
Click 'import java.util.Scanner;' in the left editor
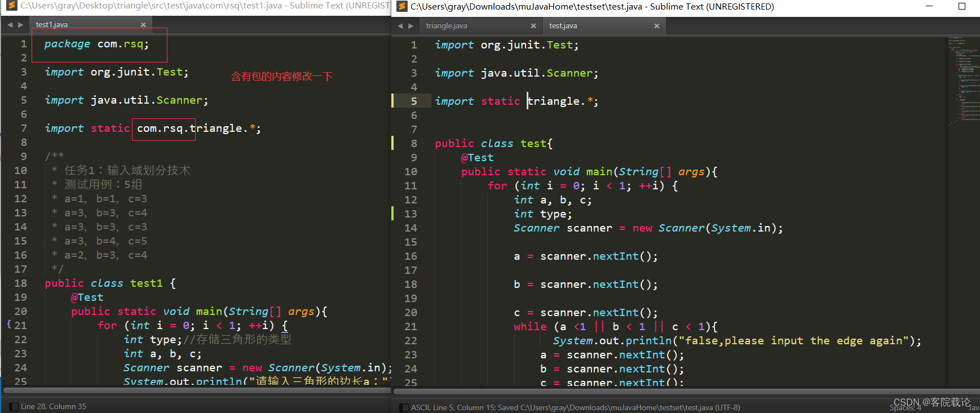point(126,100)
